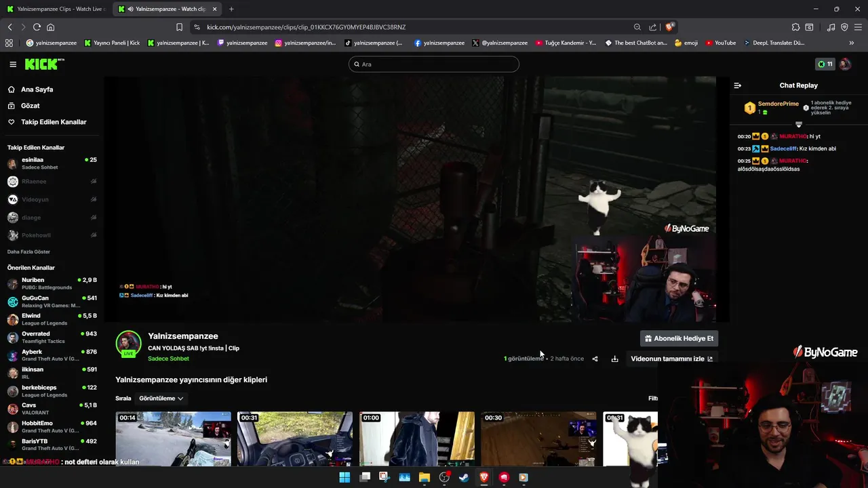
Task: Open the 01:00 clip thumbnail
Action: [417, 439]
